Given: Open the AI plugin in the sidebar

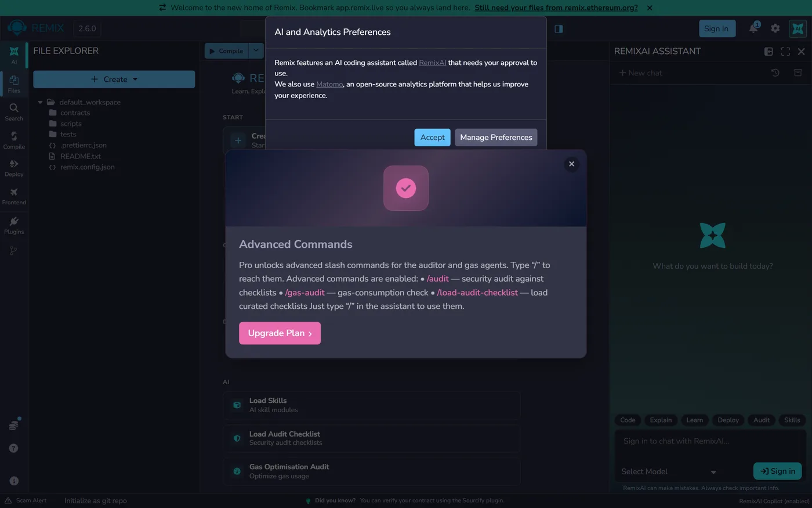Looking at the screenshot, I should click(x=14, y=55).
